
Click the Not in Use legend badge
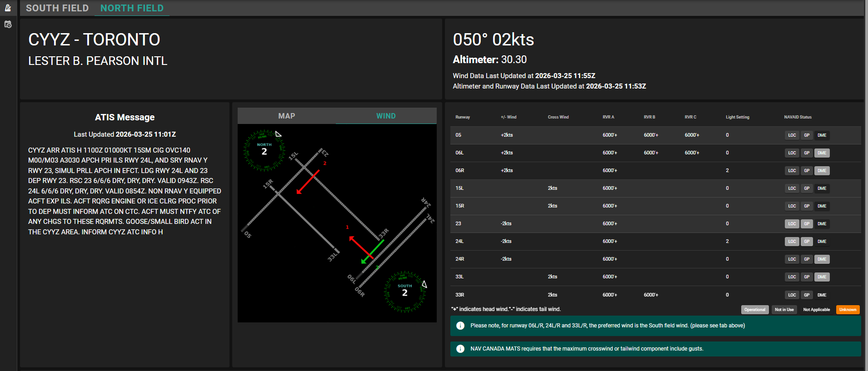pos(784,310)
